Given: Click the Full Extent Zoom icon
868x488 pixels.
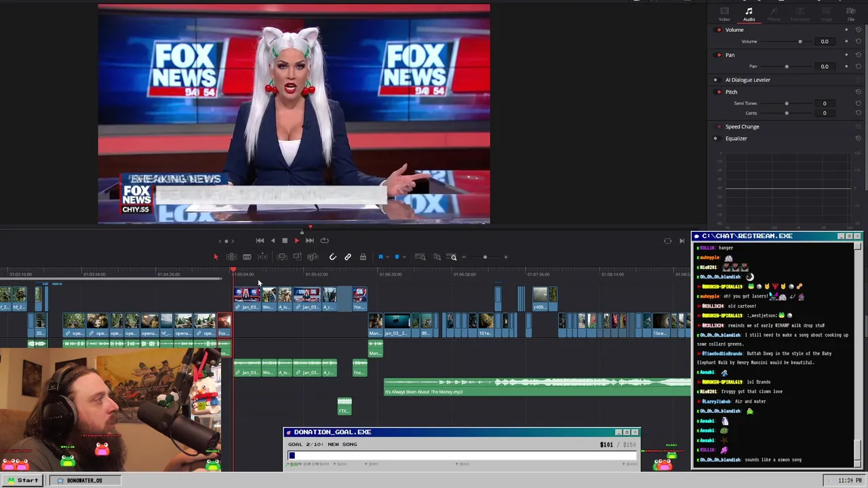Looking at the screenshot, I should pyautogui.click(x=420, y=257).
